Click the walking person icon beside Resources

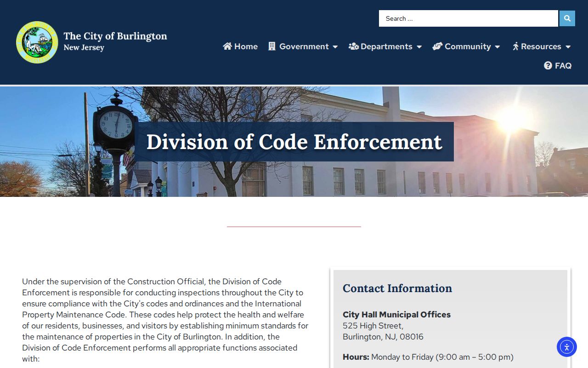[x=516, y=46]
